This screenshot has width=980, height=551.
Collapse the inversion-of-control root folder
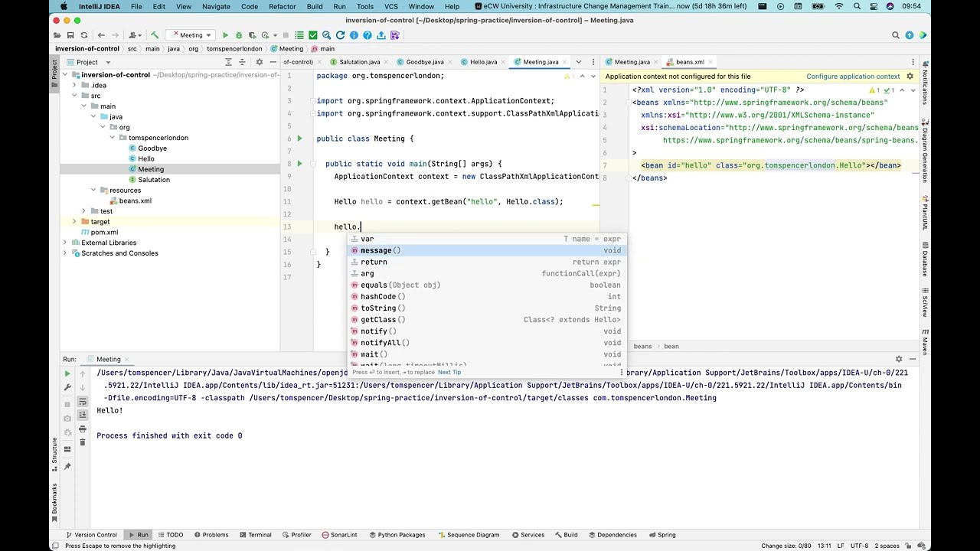tap(66, 75)
